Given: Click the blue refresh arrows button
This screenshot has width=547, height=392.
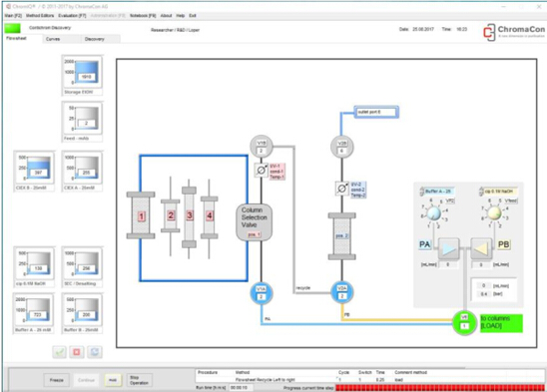Looking at the screenshot, I should (x=95, y=352).
